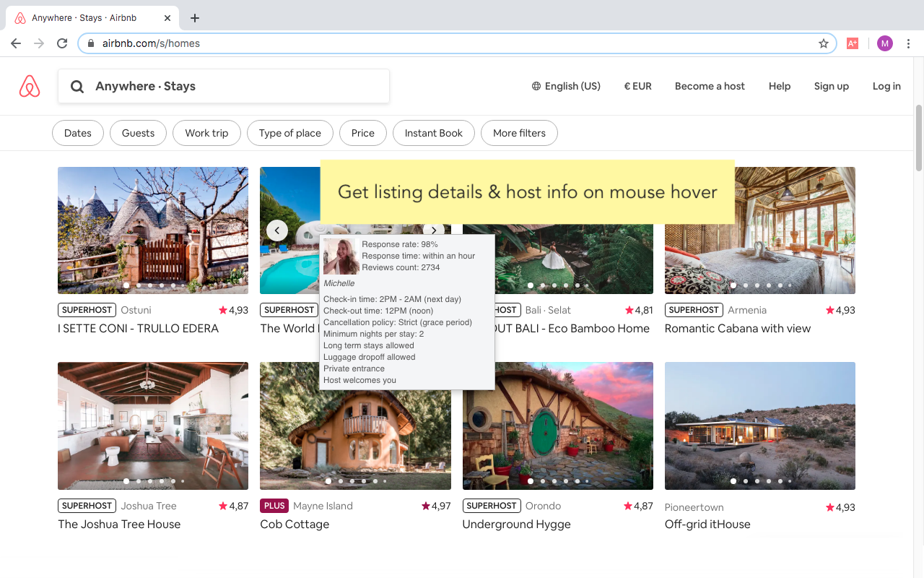Toggle the Price filter pill
Screen dimensions: 924x578
pyautogui.click(x=363, y=133)
